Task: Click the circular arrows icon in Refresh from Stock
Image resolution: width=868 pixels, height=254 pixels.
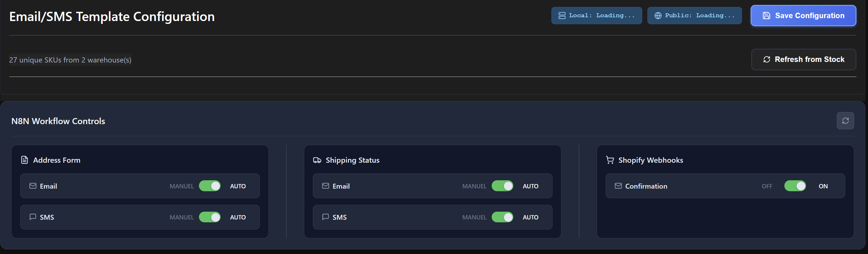Action: [x=766, y=60]
